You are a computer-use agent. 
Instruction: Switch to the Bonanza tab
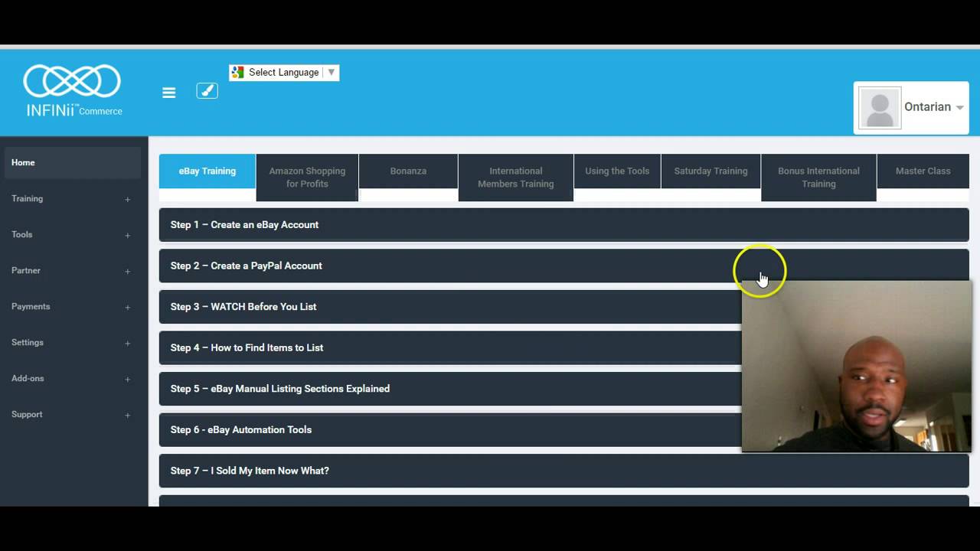[408, 171]
